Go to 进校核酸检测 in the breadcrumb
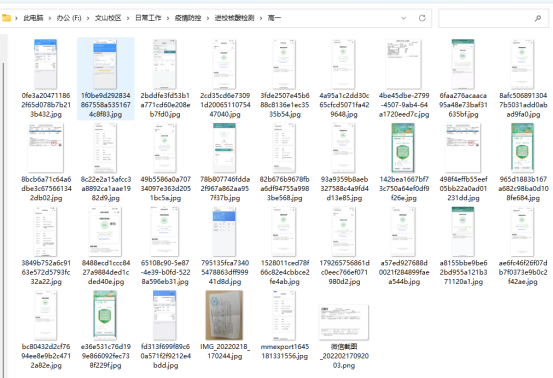This screenshot has width=553, height=378. [x=235, y=18]
